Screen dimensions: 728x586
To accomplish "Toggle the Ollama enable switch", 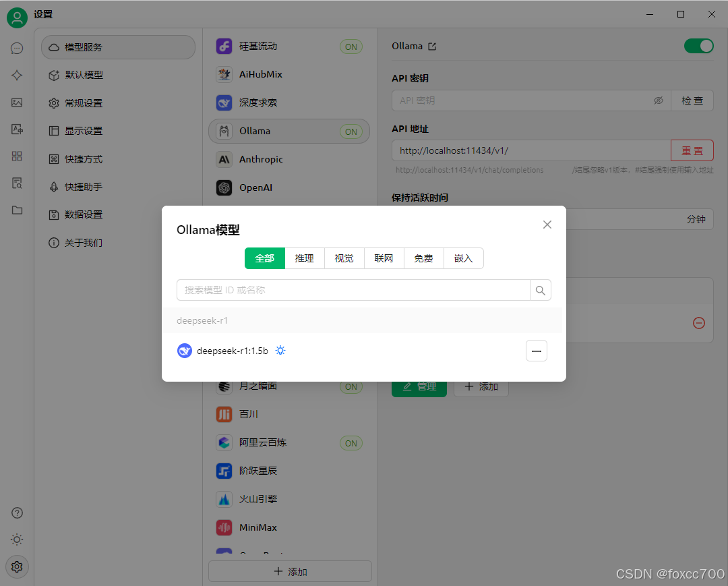I will [x=699, y=46].
